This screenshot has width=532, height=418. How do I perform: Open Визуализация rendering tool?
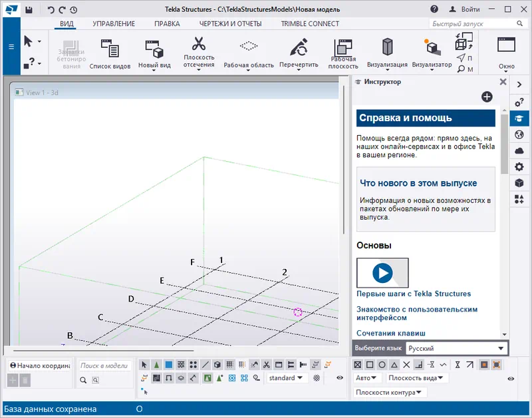pyautogui.click(x=387, y=54)
